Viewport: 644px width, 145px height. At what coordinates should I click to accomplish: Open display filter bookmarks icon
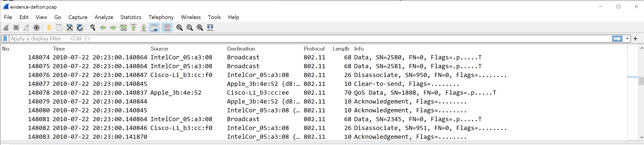pyautogui.click(x=5, y=39)
